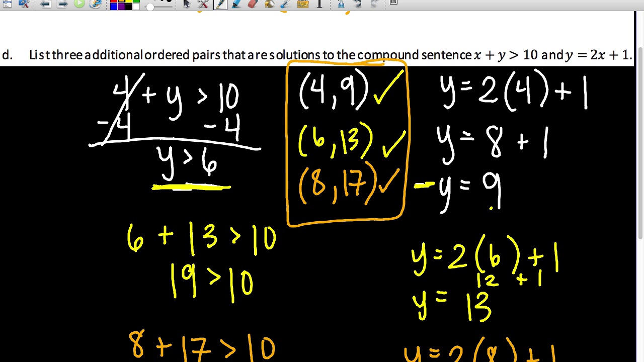Select the fountain pen tool

tap(220, 4)
